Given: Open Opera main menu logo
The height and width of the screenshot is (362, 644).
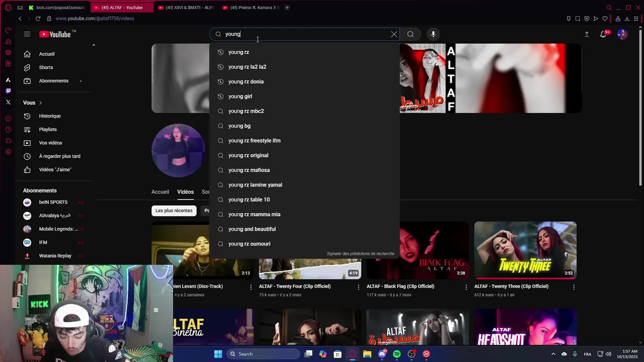Looking at the screenshot, I should (8, 8).
